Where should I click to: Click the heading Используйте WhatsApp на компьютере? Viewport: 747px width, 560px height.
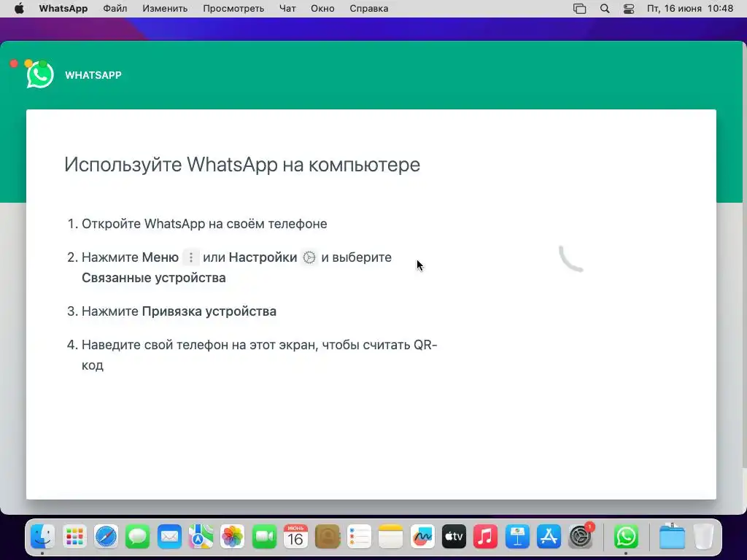(x=242, y=164)
